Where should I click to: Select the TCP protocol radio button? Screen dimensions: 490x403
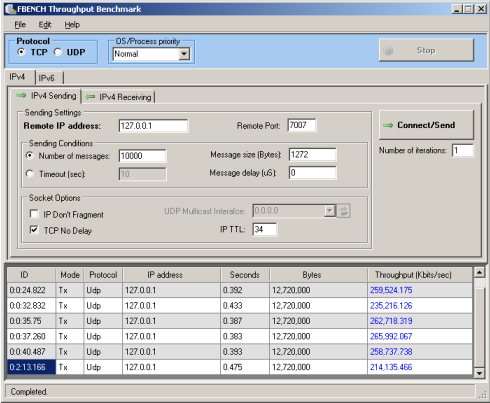(x=21, y=52)
